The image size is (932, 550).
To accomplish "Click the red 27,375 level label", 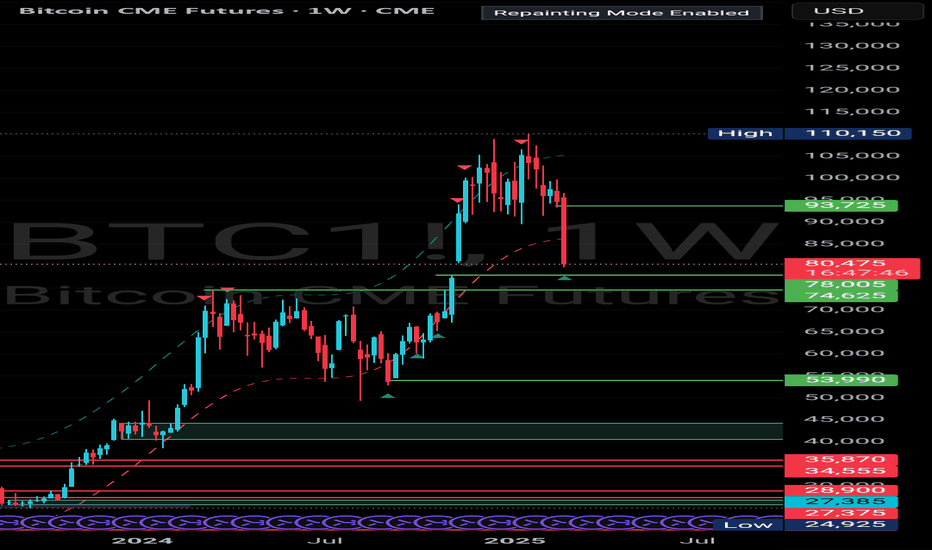I will [x=841, y=513].
